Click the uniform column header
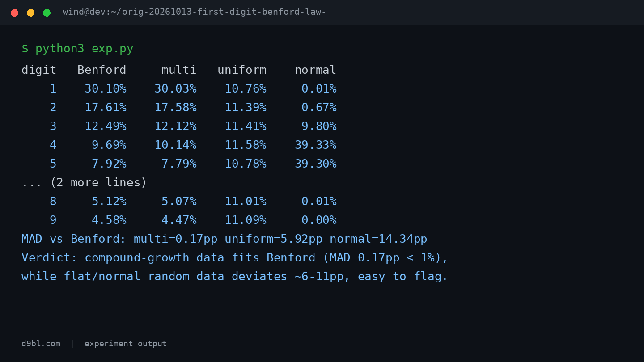 (242, 70)
